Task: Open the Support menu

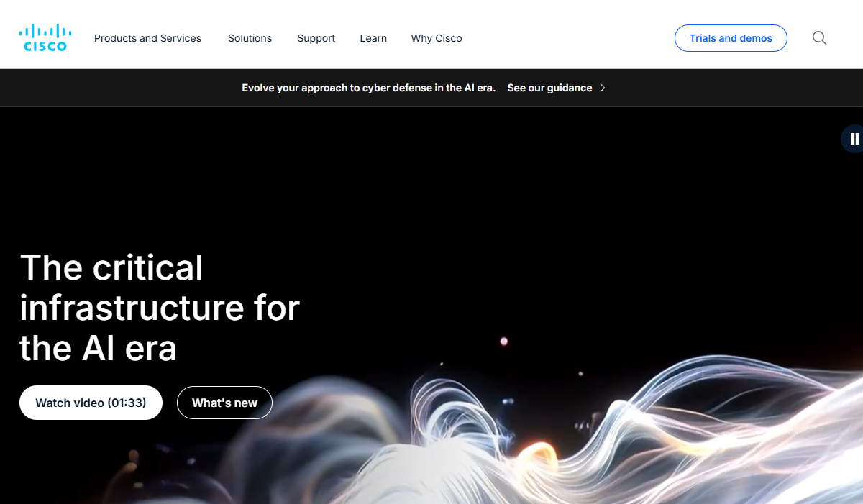Action: click(316, 38)
